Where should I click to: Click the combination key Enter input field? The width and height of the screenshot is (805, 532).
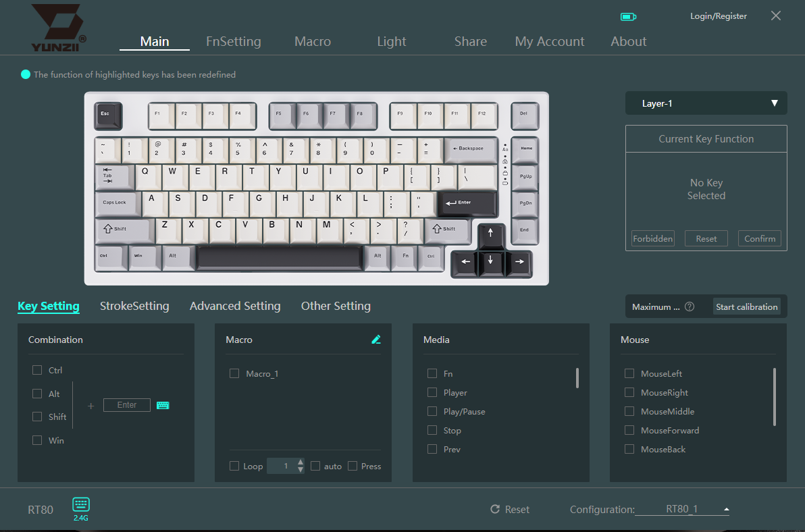point(127,405)
